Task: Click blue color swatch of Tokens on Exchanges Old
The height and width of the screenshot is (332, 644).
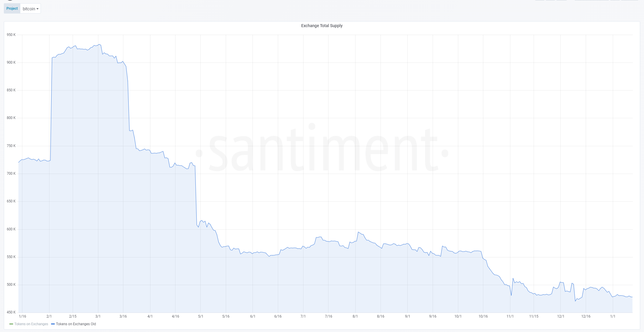Action: click(53, 324)
